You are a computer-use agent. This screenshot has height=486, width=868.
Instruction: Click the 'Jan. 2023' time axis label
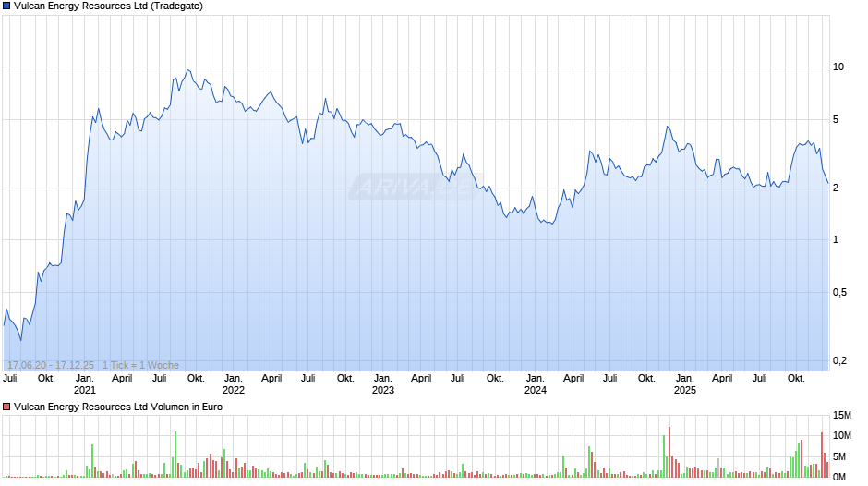383,384
